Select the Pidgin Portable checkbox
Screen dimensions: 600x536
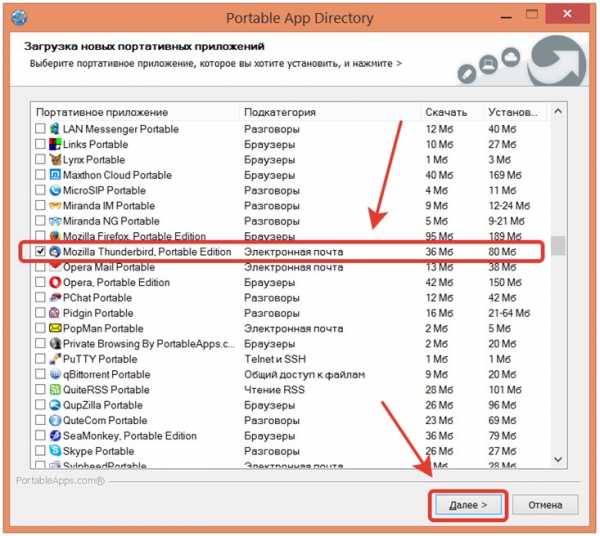[x=40, y=313]
